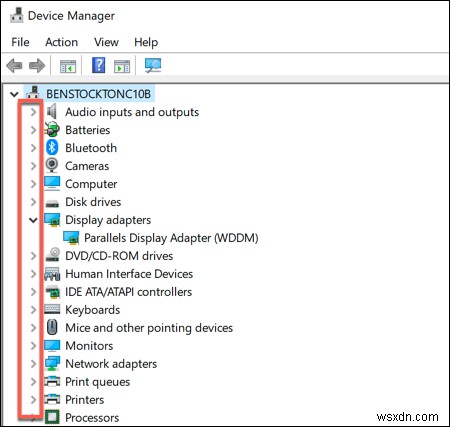Expand the Bluetooth category
Image resolution: width=450 pixels, height=427 pixels.
pos(33,148)
